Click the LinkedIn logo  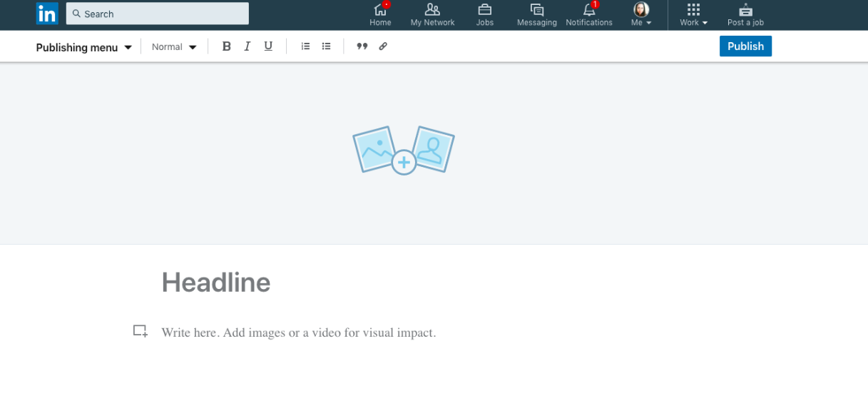47,14
